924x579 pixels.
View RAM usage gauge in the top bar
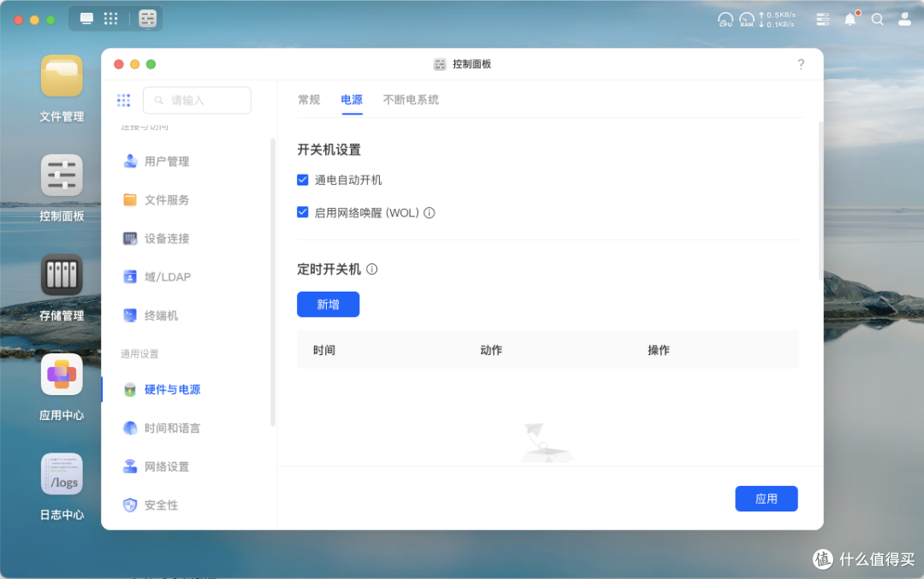[747, 20]
